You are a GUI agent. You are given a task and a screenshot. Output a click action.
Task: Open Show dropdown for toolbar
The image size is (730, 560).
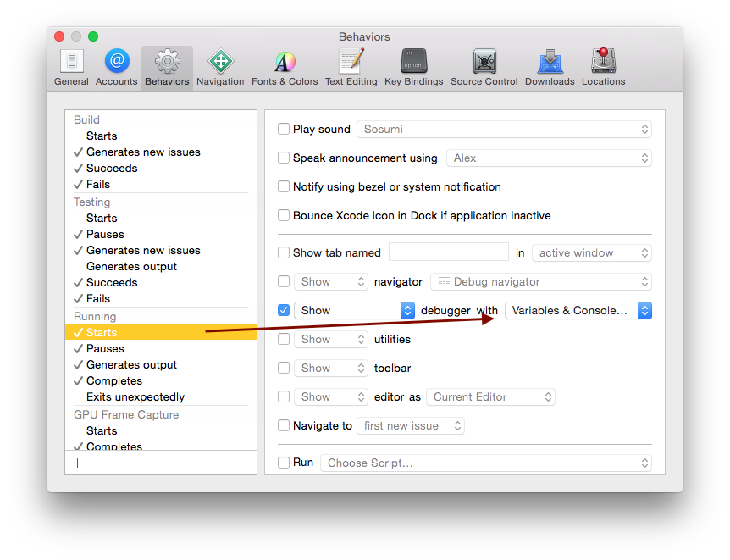click(331, 368)
